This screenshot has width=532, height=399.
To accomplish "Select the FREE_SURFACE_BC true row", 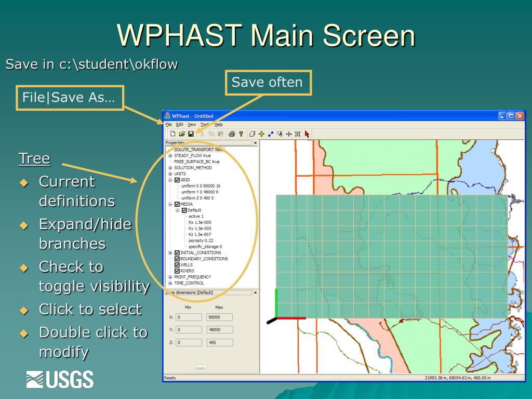I will (x=197, y=162).
